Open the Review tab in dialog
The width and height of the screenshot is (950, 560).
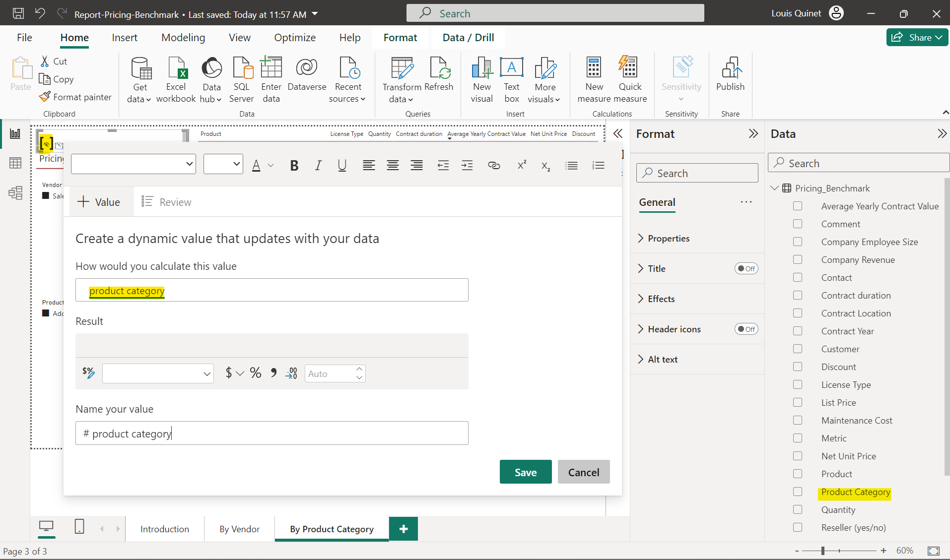[x=167, y=202]
